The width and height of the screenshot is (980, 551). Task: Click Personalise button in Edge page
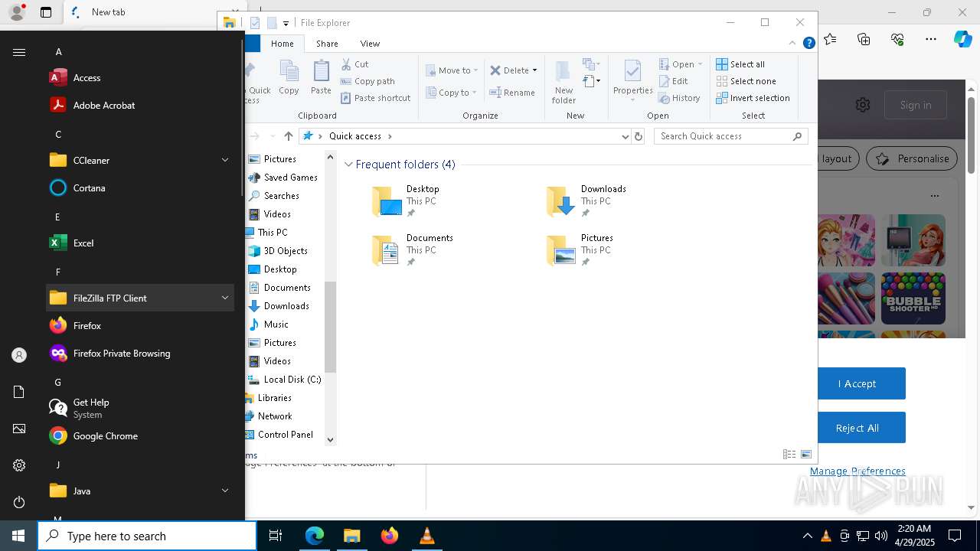(912, 159)
